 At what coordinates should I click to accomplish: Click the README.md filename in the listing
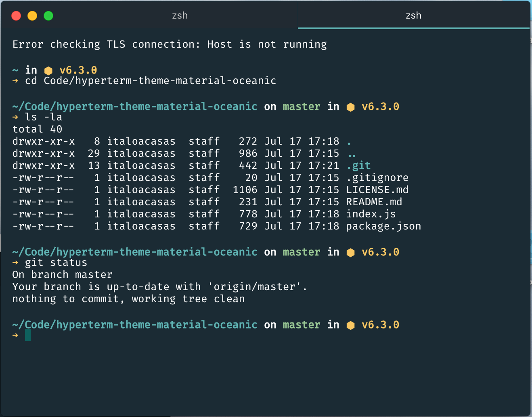(x=374, y=202)
